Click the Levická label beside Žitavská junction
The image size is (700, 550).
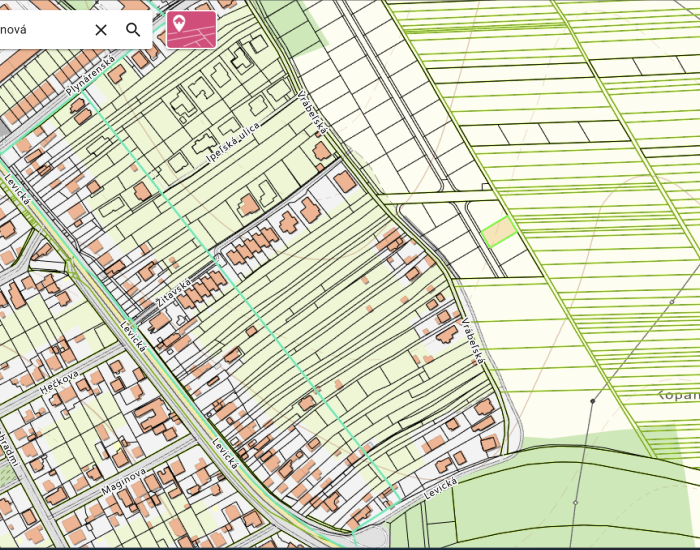tap(133, 336)
